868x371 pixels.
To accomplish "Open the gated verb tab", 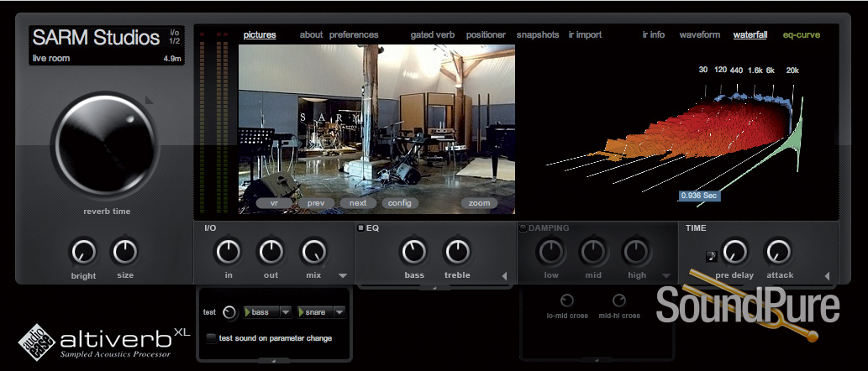I will (x=433, y=34).
